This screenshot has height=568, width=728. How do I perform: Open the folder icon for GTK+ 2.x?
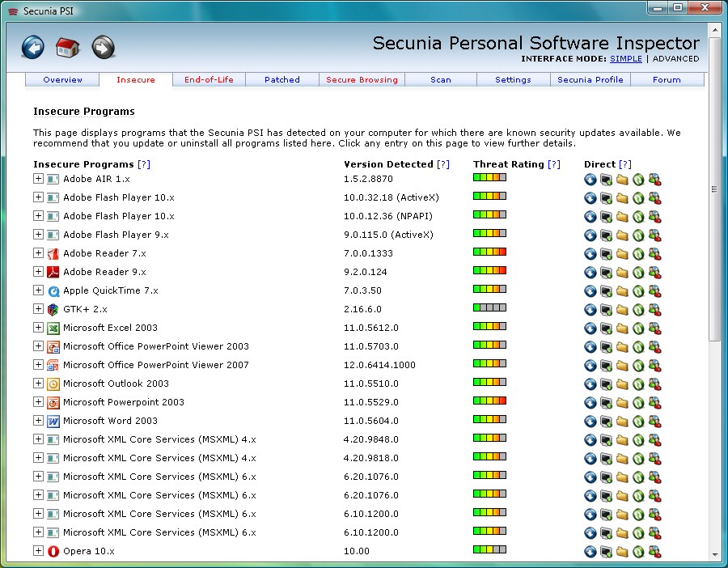tap(622, 309)
